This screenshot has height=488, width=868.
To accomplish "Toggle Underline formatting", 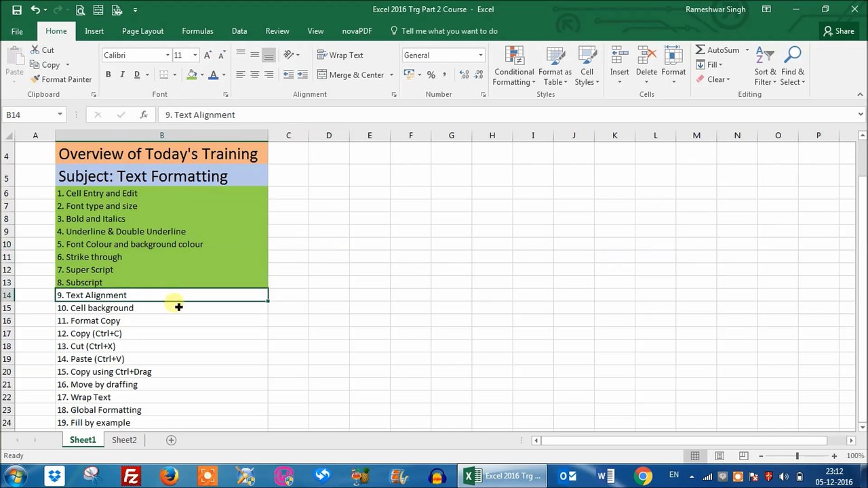I will (136, 75).
